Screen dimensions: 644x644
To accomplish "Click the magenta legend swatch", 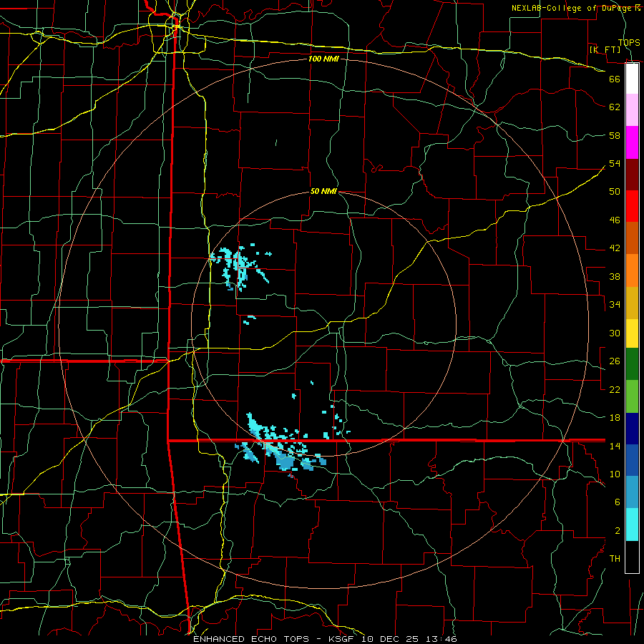I will click(632, 142).
